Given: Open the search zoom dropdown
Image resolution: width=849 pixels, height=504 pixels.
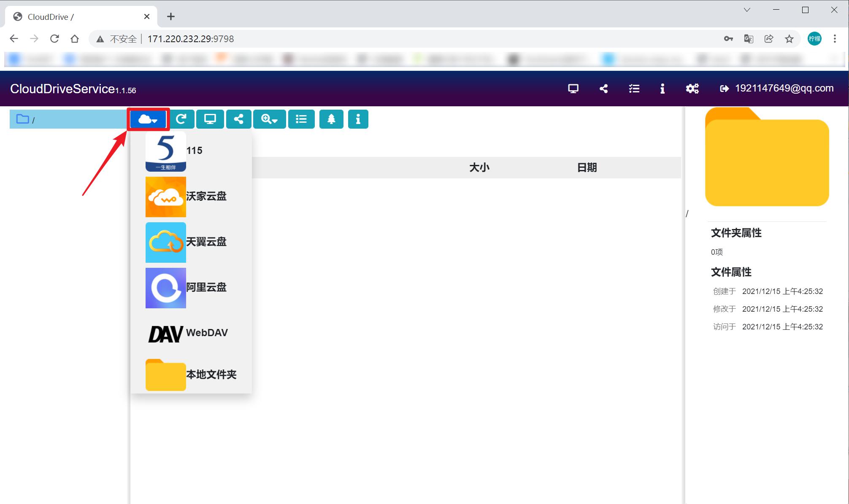Looking at the screenshot, I should (269, 119).
